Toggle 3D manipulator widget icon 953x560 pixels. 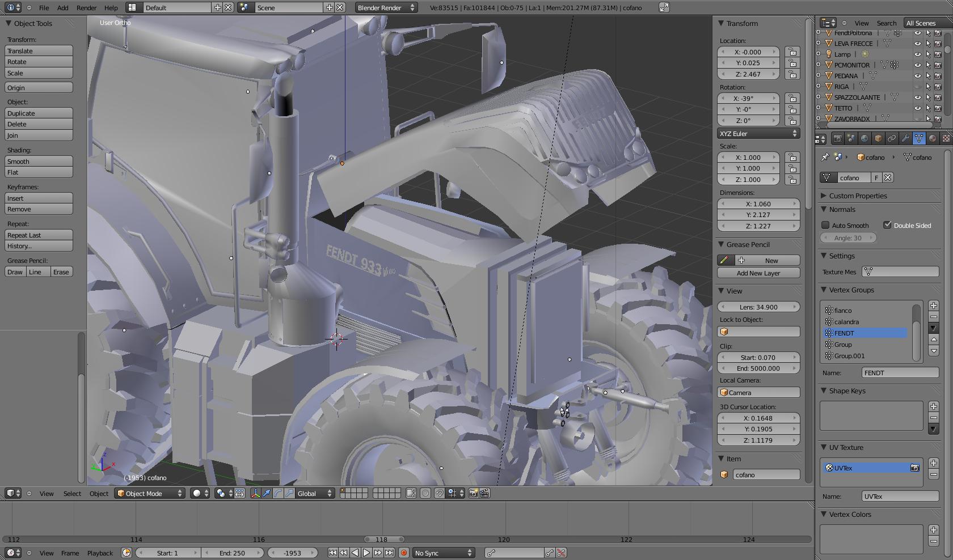tap(255, 493)
